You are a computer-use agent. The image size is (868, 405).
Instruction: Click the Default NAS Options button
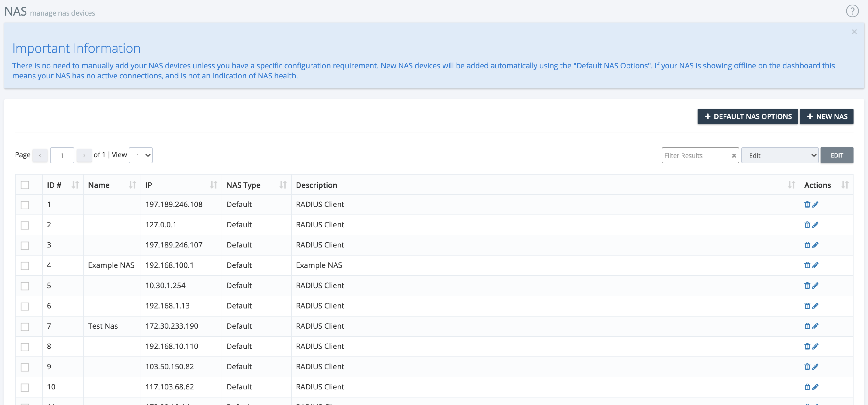747,116
